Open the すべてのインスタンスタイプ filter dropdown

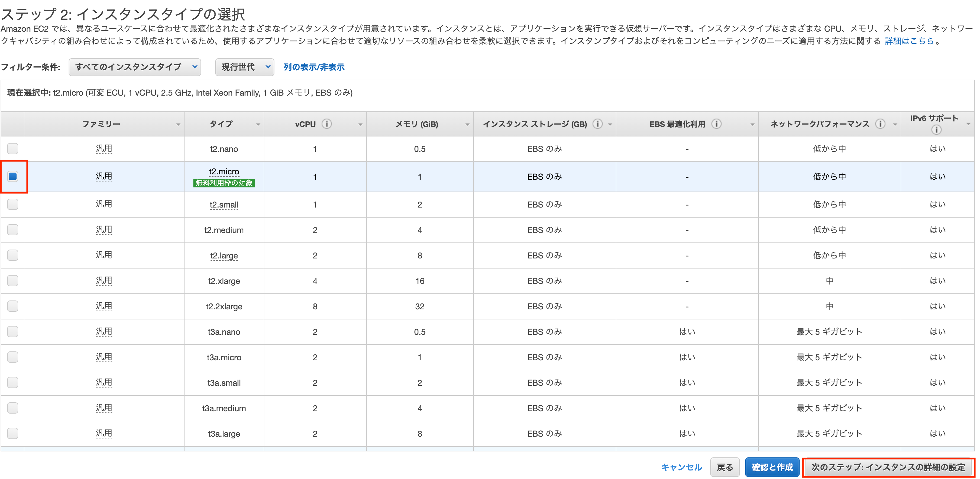(x=135, y=67)
